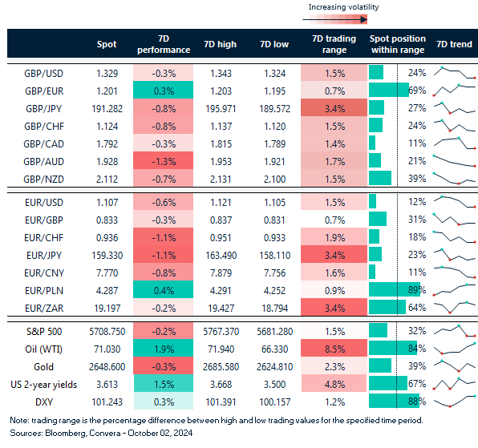Click the GBP/USD 7D trend sparkline

[x=455, y=73]
